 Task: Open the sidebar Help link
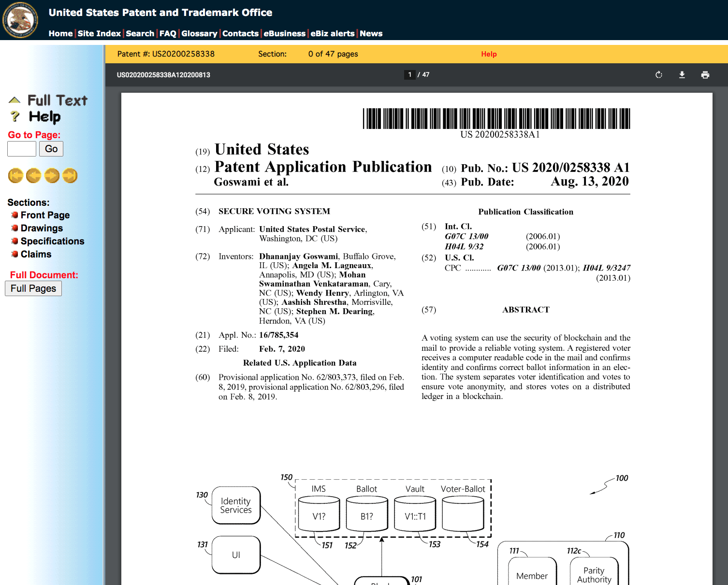pos(44,116)
